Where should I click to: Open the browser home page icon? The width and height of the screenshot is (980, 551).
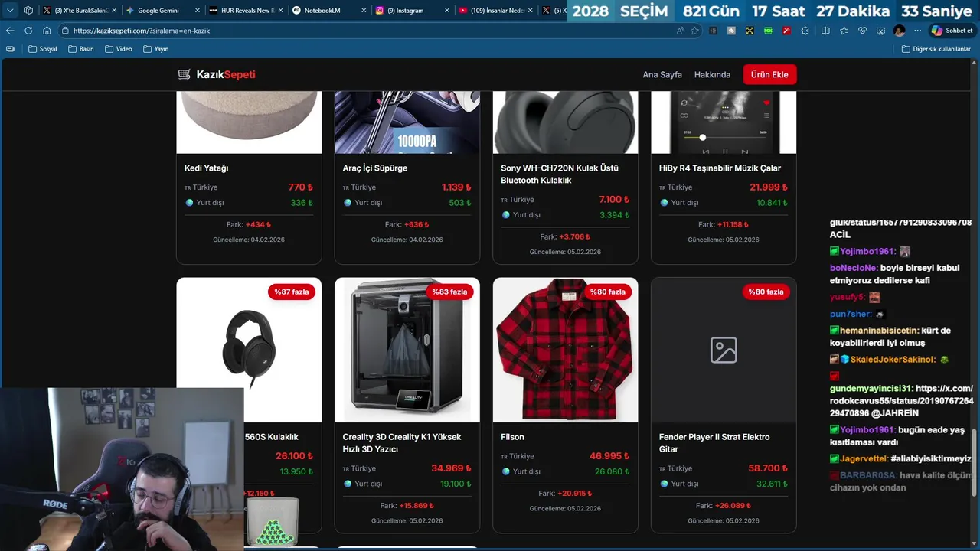point(47,31)
